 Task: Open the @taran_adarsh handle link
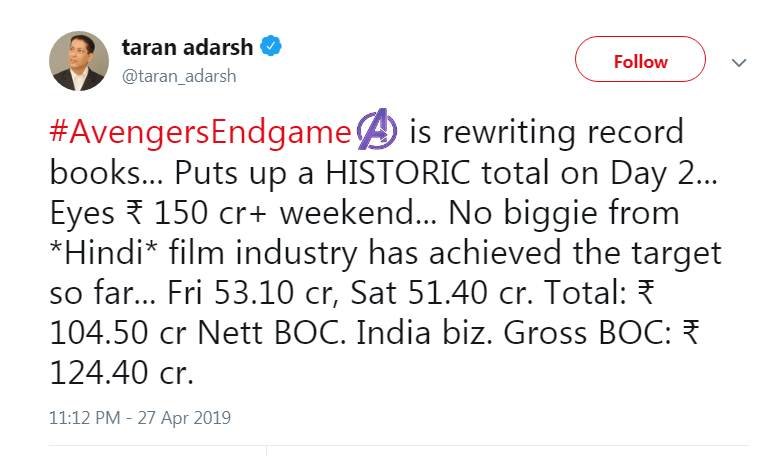(x=179, y=76)
